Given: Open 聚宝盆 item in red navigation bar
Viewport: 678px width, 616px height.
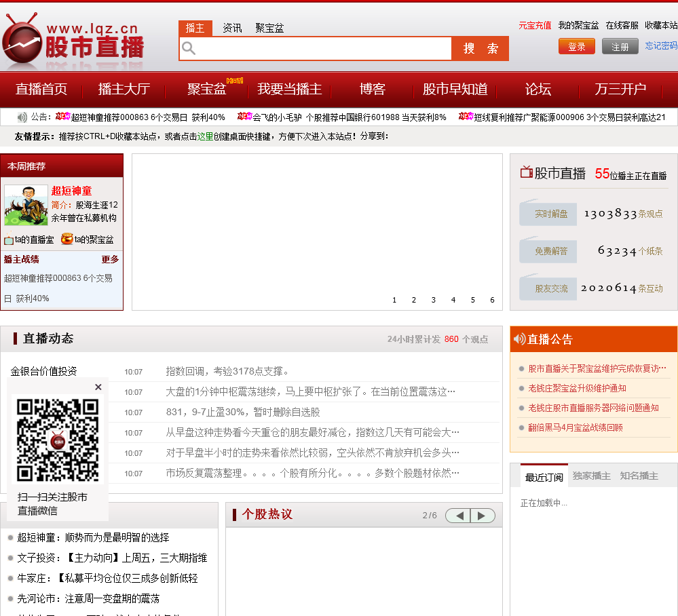Looking at the screenshot, I should pyautogui.click(x=207, y=89).
